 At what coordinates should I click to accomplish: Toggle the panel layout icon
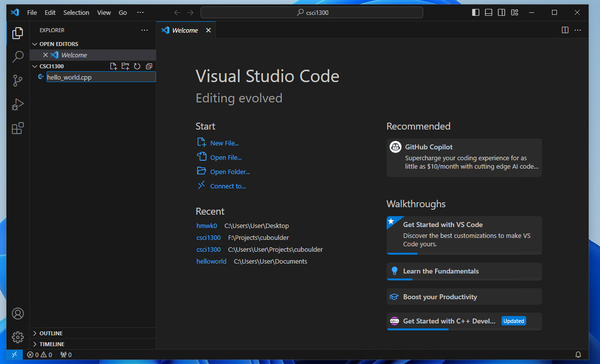489,12
